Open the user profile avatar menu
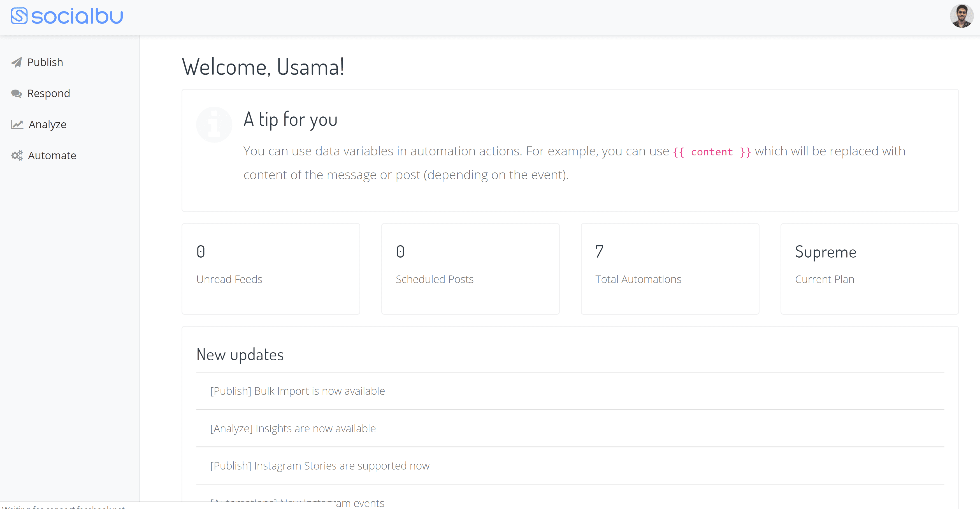This screenshot has width=980, height=509. (961, 16)
